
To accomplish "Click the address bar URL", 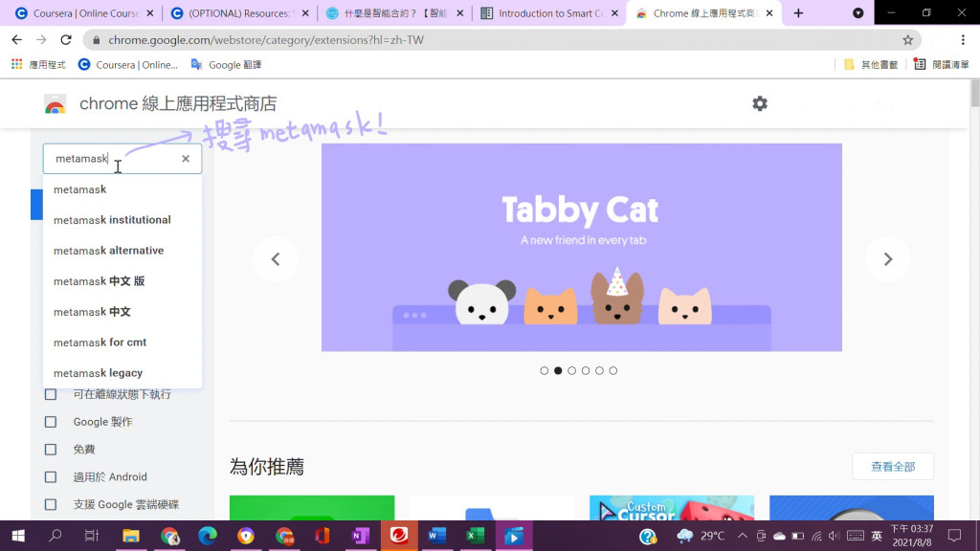I will (266, 40).
